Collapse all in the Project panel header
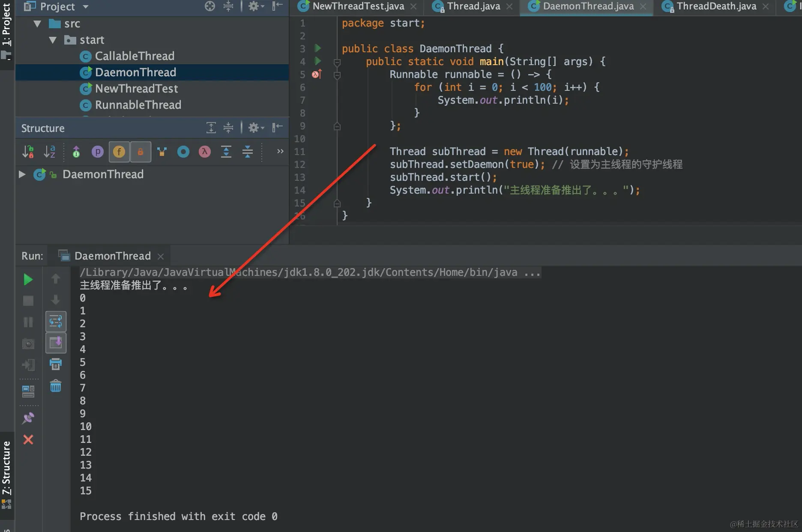Viewport: 802px width, 532px height. tap(228, 6)
